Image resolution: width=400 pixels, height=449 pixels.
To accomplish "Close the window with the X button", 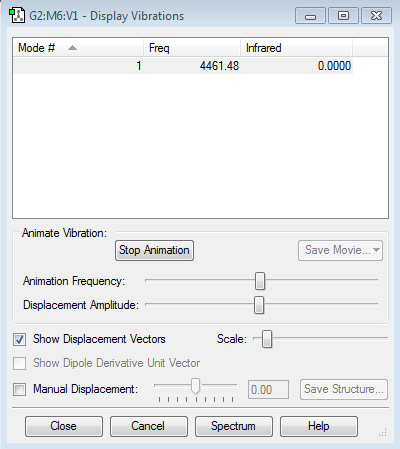I will 376,16.
